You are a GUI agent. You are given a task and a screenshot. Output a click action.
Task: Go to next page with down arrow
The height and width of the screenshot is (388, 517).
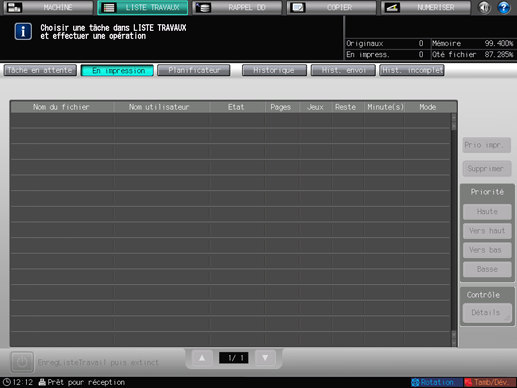tap(265, 358)
